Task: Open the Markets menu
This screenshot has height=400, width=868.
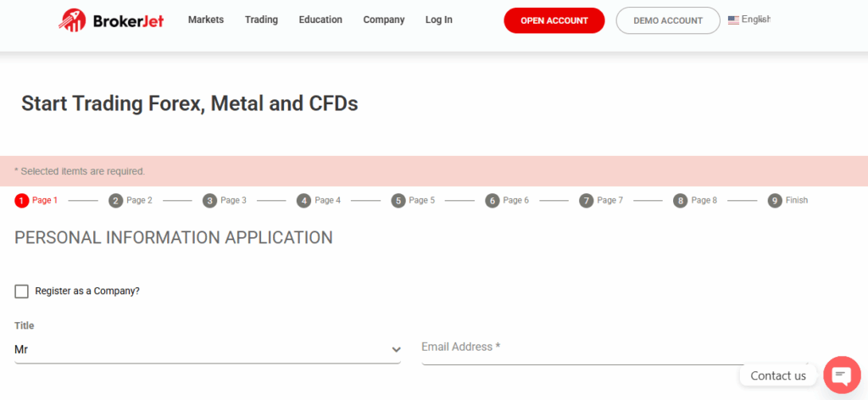Action: (x=206, y=20)
